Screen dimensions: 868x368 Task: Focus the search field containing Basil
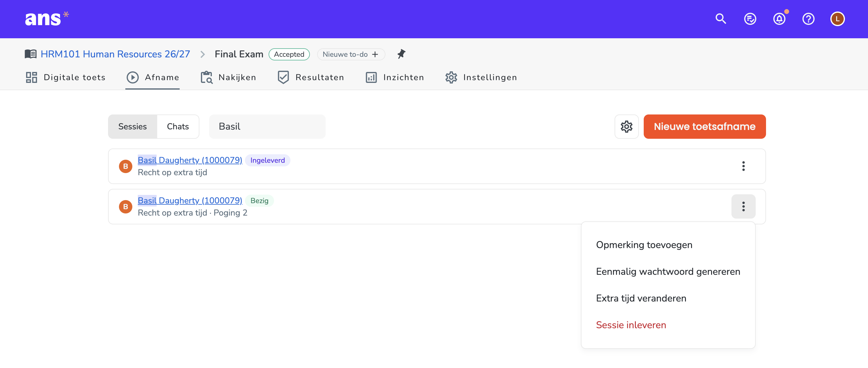tap(267, 127)
